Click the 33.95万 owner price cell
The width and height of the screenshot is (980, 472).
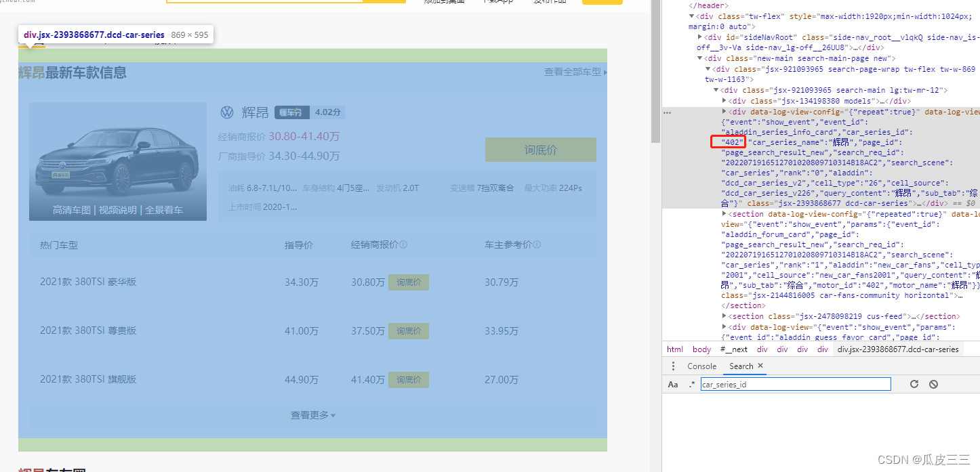click(502, 331)
